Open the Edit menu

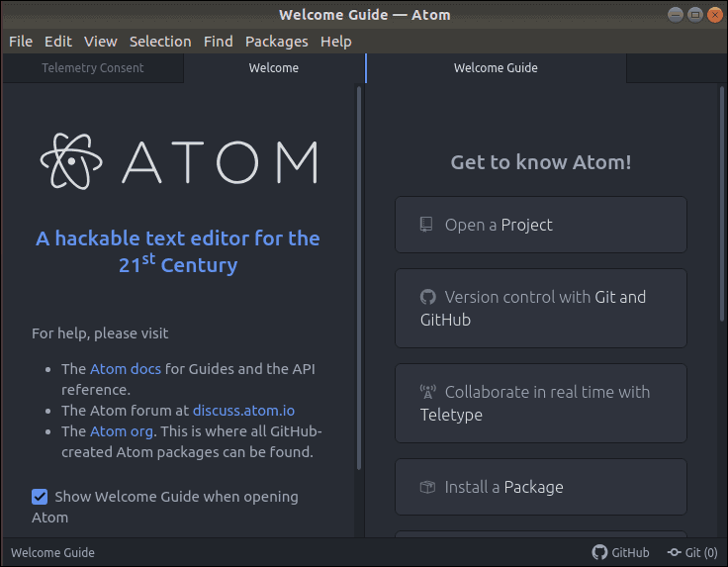tap(58, 42)
